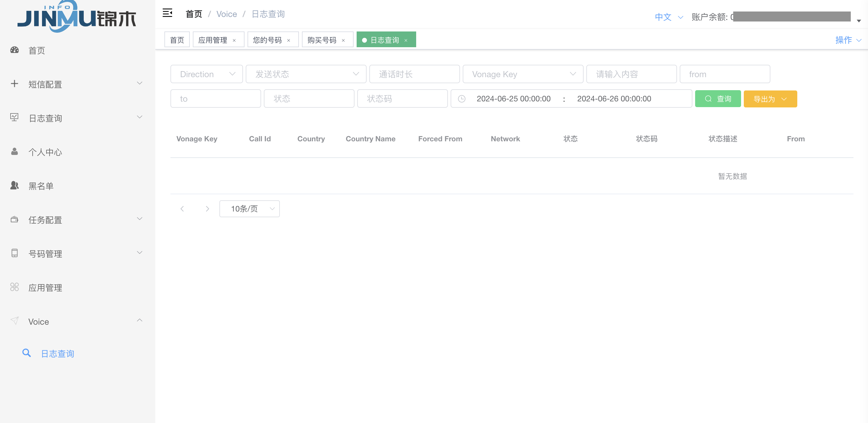Click the user icon beside 个人中心
This screenshot has height=423, width=868.
click(x=15, y=152)
